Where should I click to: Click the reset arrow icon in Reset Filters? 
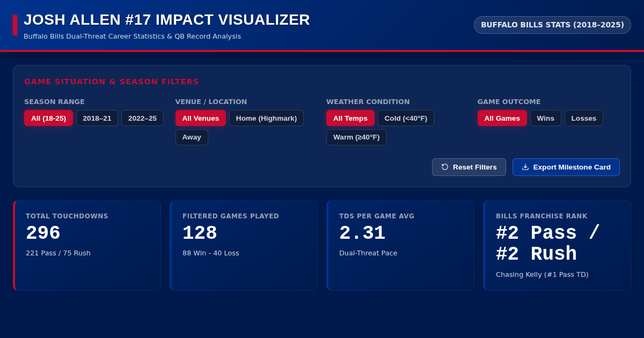coord(445,167)
